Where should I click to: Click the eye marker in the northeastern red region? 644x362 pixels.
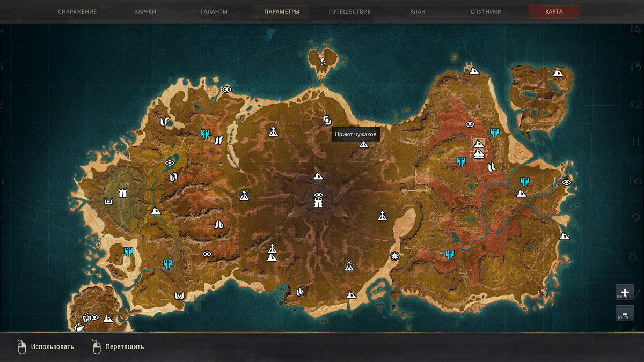click(470, 124)
